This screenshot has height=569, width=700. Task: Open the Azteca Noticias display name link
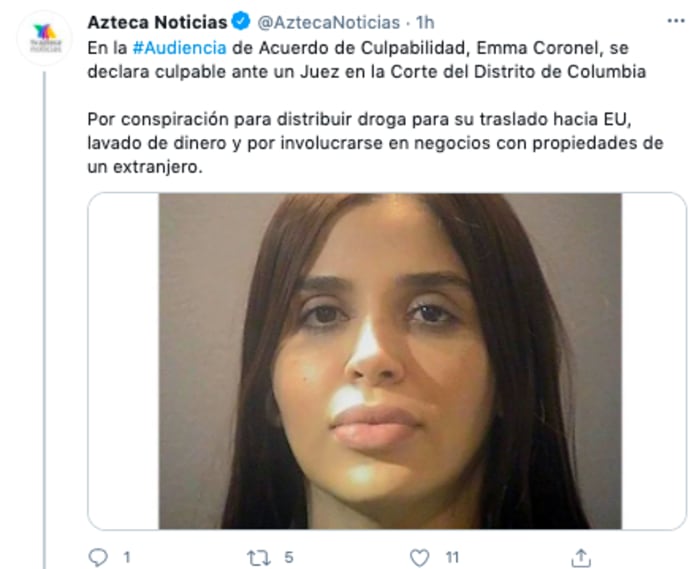point(158,22)
